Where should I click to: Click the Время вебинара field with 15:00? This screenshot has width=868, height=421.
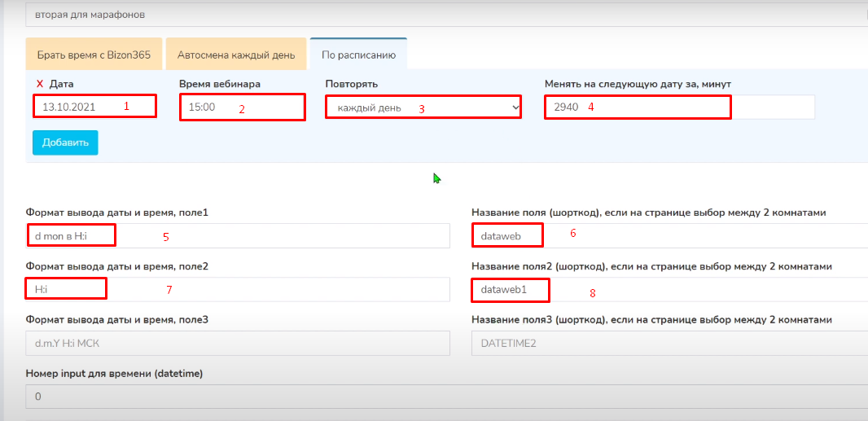(x=242, y=107)
